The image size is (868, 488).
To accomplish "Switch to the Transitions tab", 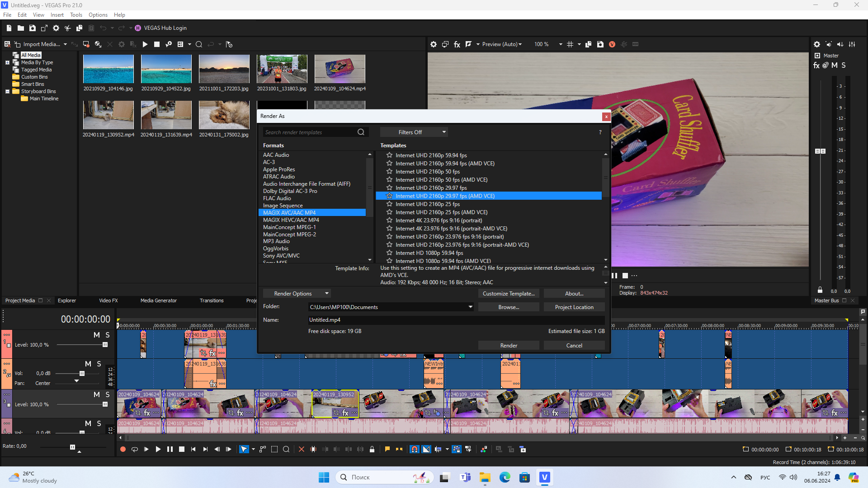I will pyautogui.click(x=212, y=300).
